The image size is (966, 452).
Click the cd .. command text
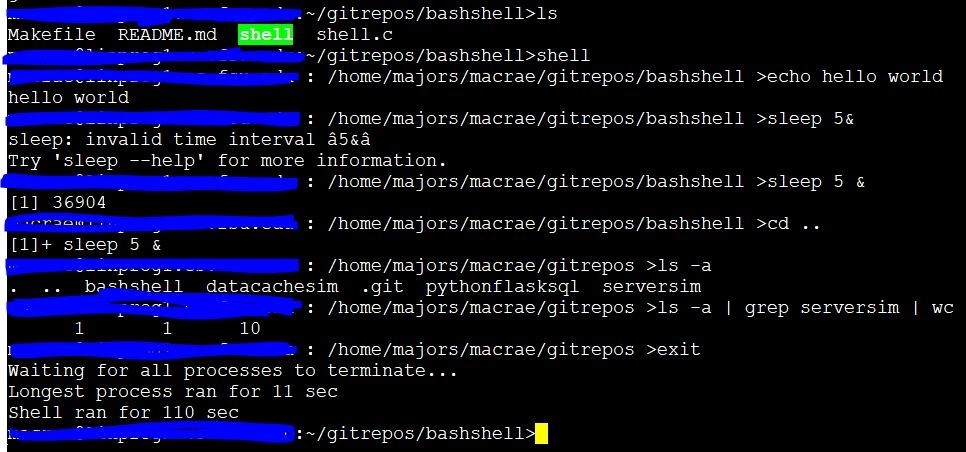[x=793, y=224]
